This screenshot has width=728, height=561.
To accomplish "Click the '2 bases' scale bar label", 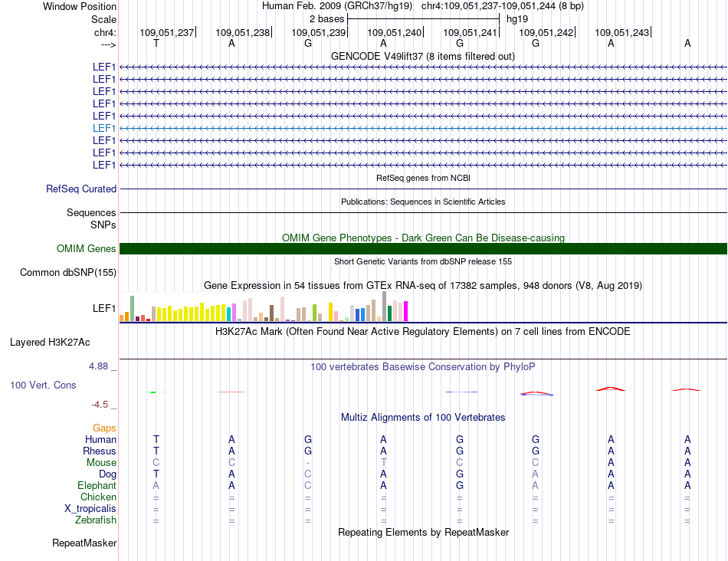I will point(327,19).
